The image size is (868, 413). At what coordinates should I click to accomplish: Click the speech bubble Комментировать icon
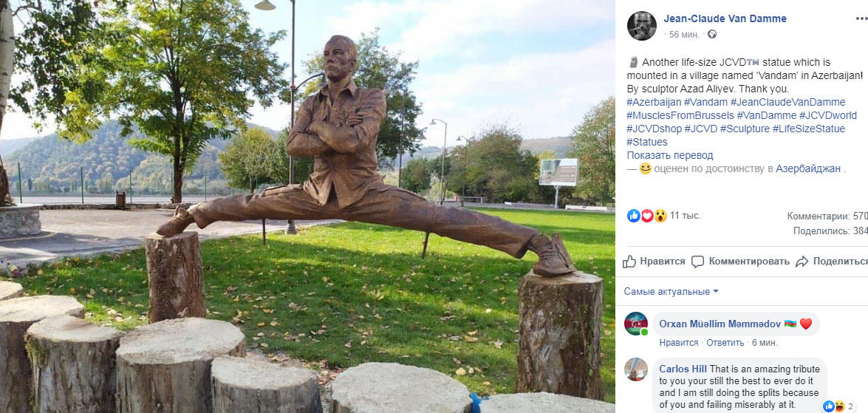click(697, 262)
